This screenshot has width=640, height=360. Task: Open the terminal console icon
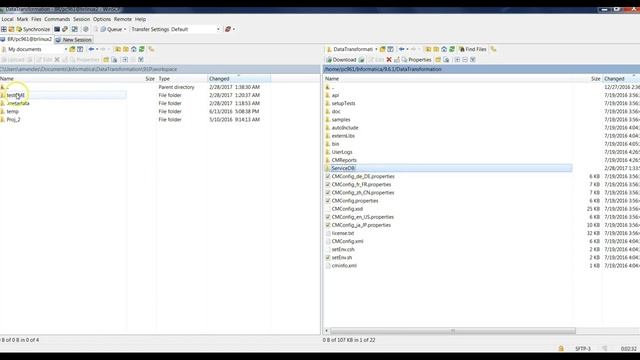click(57, 29)
